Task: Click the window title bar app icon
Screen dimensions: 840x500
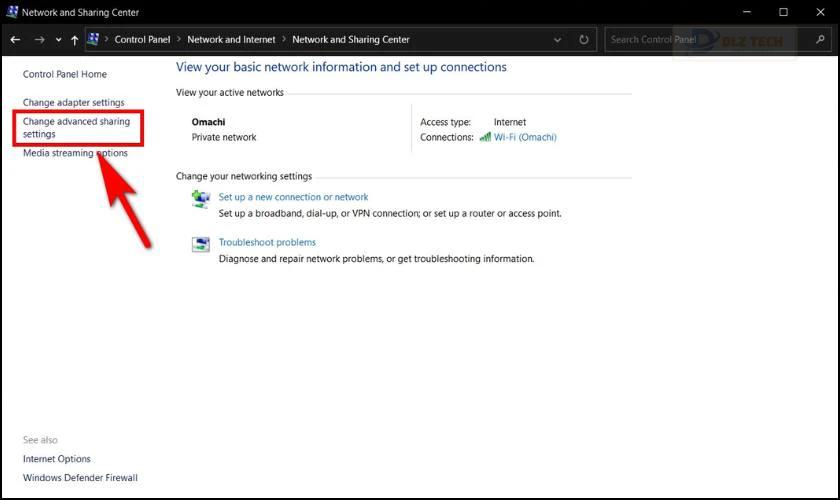Action: [12, 12]
